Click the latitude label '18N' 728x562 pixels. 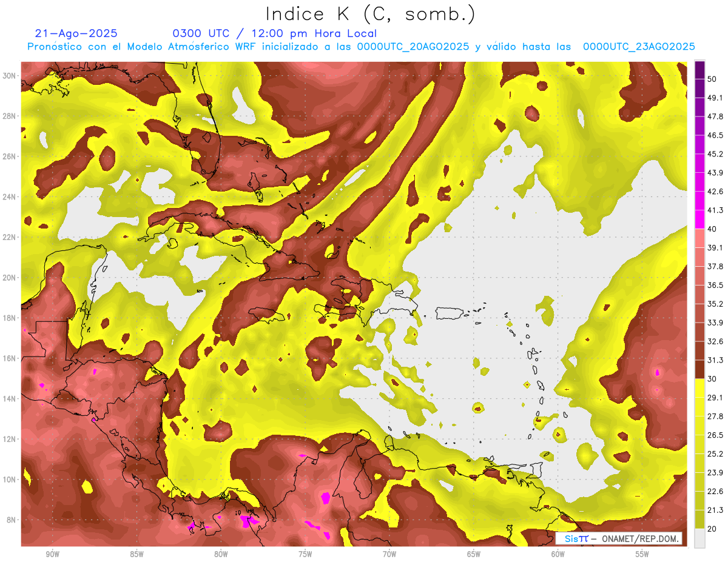pos(10,318)
